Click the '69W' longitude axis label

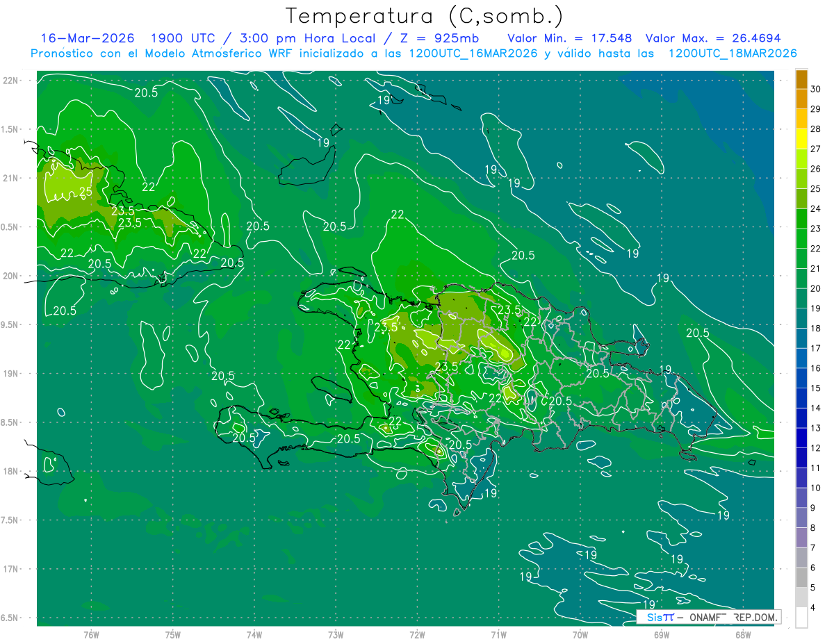click(662, 635)
